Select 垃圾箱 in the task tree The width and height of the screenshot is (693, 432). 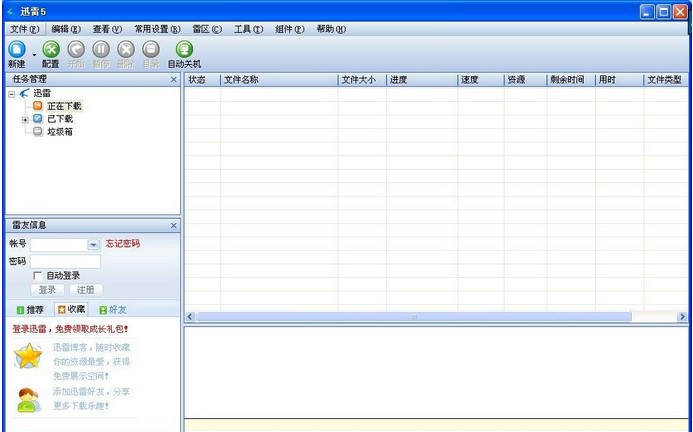(x=60, y=131)
